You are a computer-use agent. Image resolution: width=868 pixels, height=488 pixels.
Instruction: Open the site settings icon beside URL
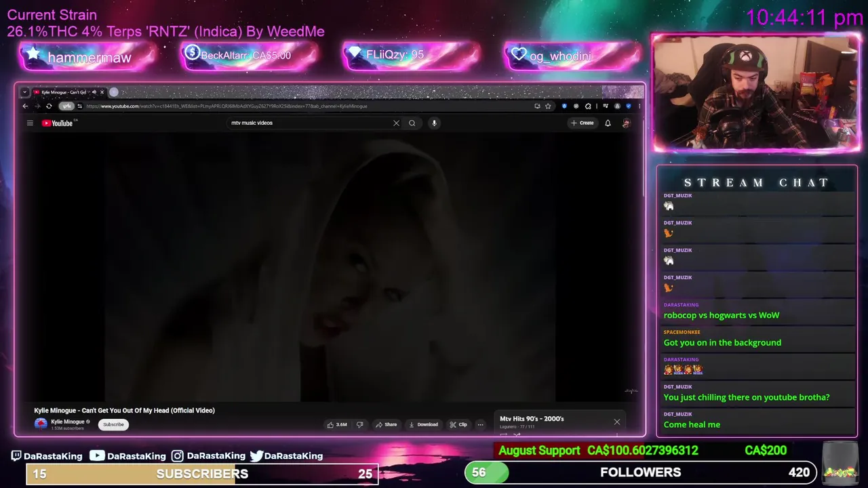(80, 106)
